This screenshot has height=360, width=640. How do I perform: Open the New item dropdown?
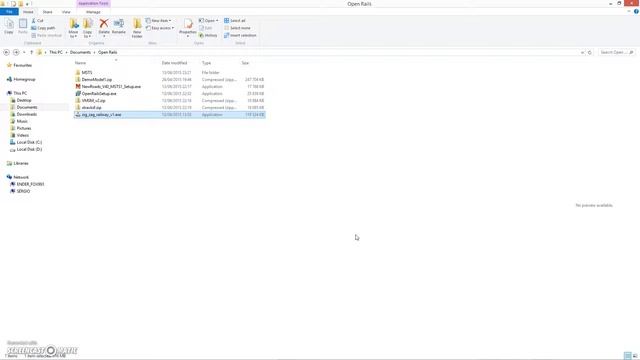point(158,20)
